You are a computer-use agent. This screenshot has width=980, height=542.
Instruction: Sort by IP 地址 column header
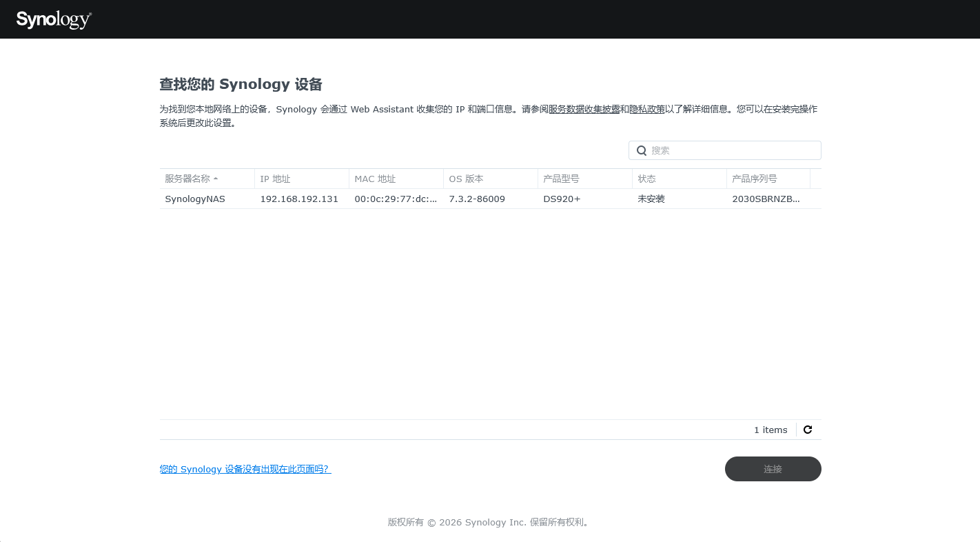coord(302,179)
